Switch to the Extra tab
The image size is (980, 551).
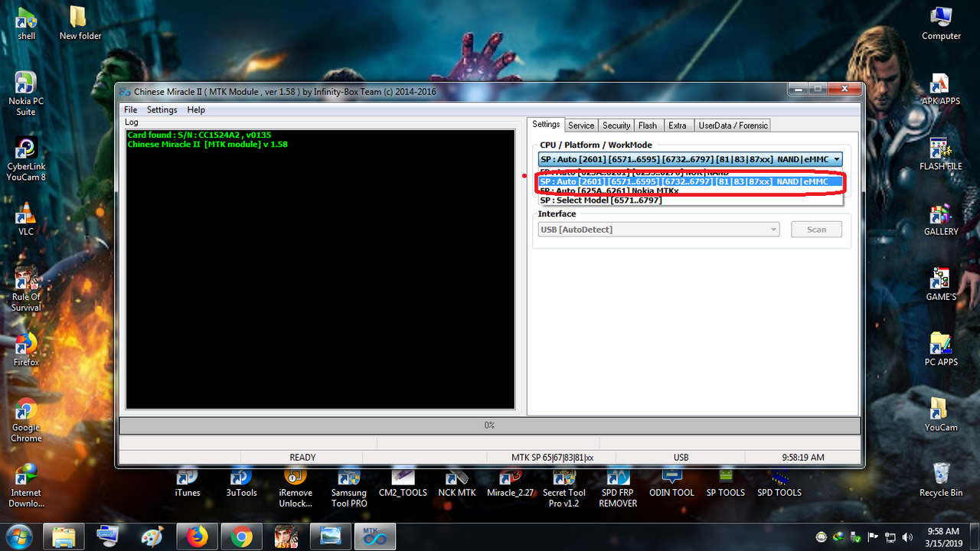[677, 126]
